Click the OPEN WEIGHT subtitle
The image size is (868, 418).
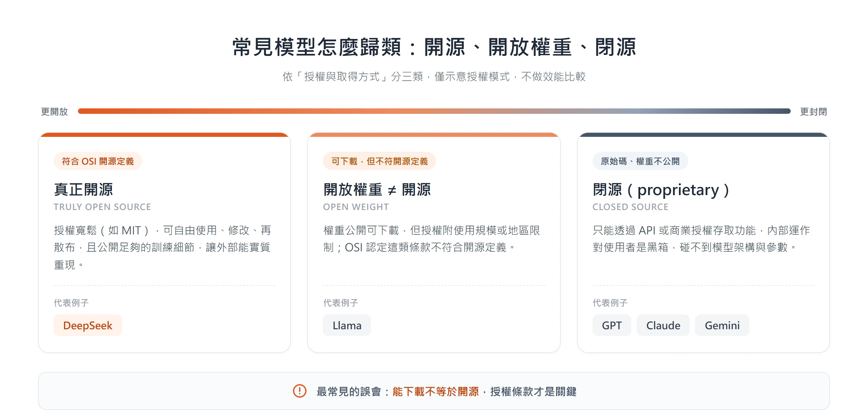tap(356, 207)
